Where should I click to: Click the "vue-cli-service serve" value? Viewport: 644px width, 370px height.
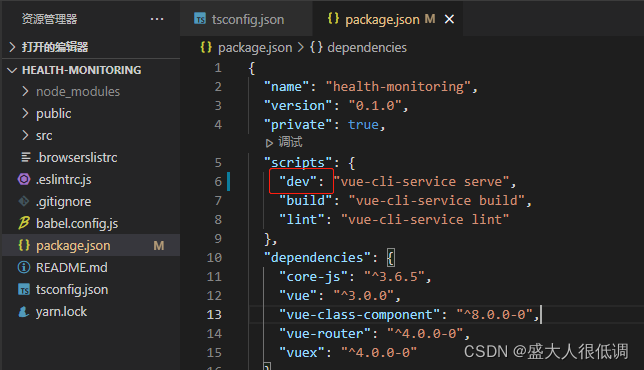(421, 182)
